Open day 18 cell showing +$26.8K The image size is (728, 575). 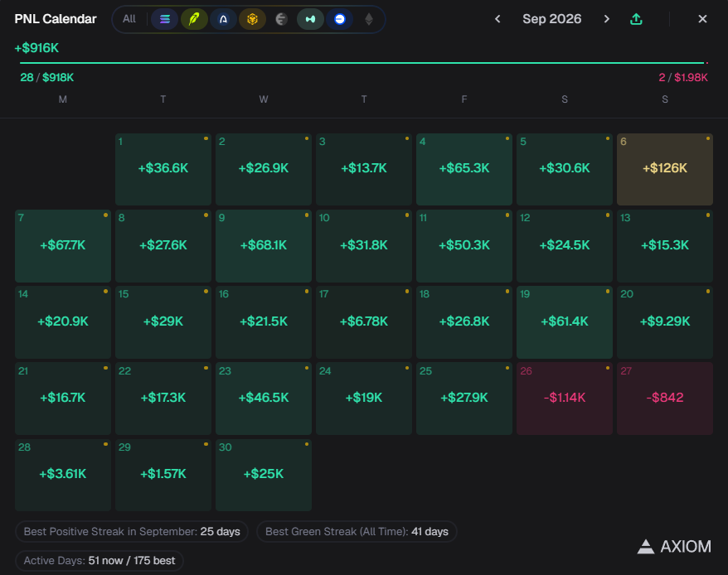tap(463, 322)
